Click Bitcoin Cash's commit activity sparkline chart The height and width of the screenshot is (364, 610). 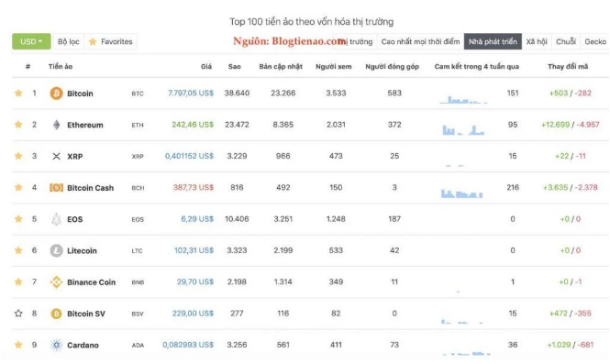pyautogui.click(x=461, y=193)
